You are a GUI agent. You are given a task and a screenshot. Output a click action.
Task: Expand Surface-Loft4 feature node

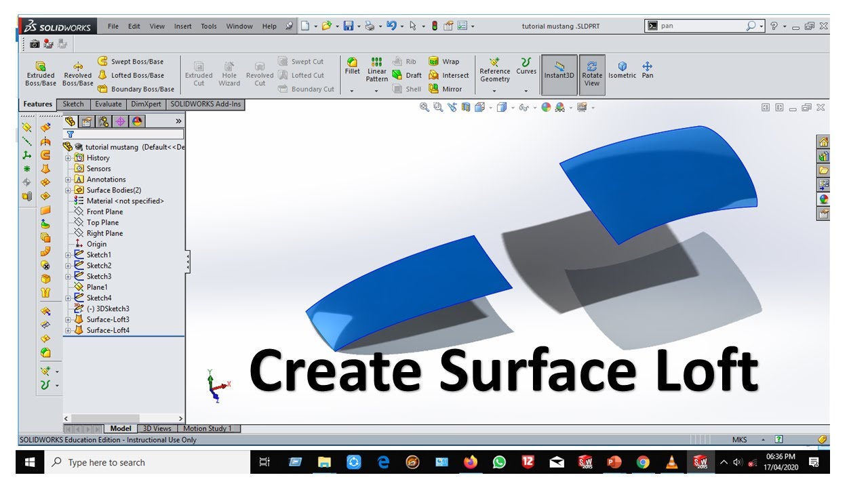point(68,331)
